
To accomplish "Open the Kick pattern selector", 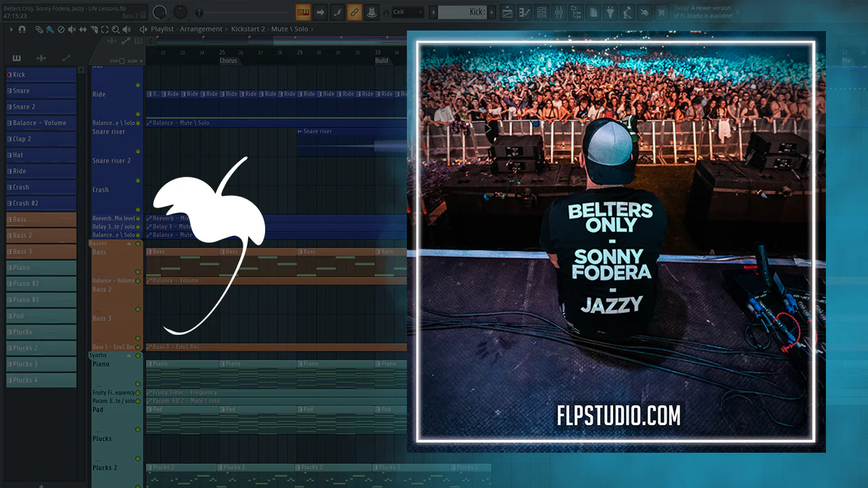I will pos(462,12).
